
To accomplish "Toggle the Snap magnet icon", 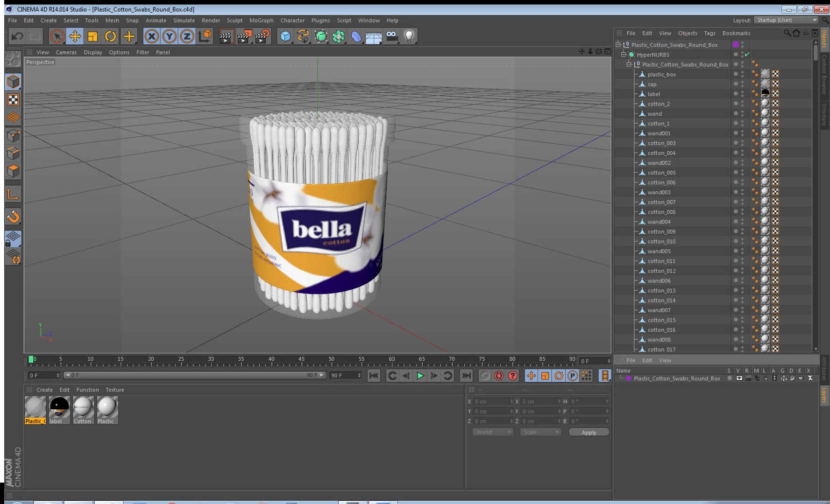I will point(13,216).
